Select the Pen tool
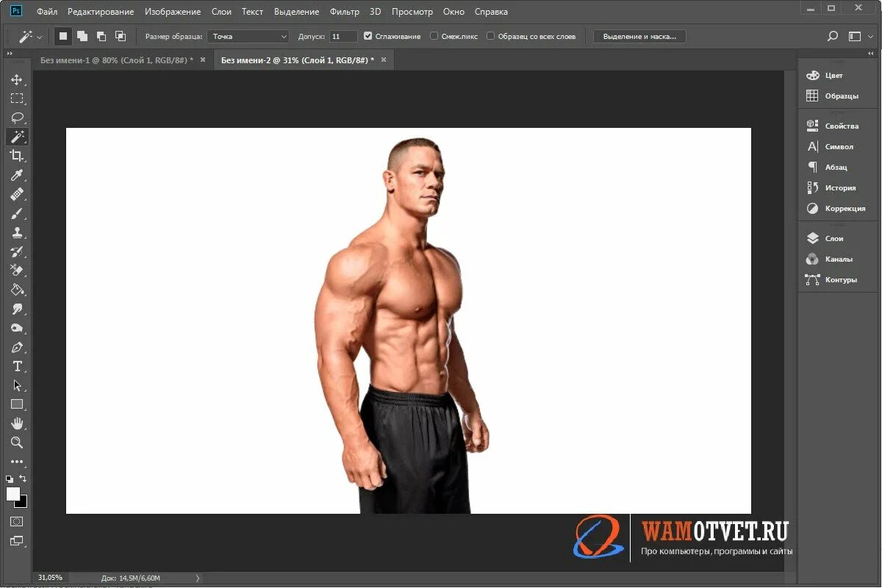The image size is (882, 588). tap(17, 347)
